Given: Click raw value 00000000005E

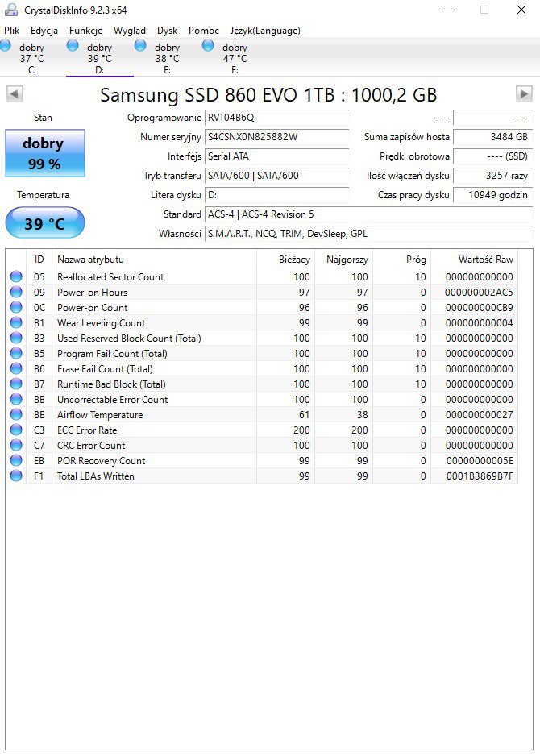Looking at the screenshot, I should point(480,460).
